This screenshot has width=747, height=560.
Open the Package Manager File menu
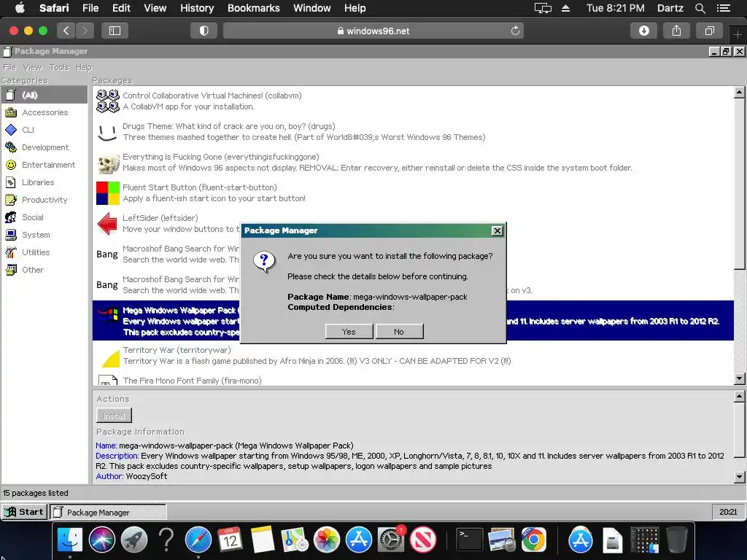click(x=9, y=68)
